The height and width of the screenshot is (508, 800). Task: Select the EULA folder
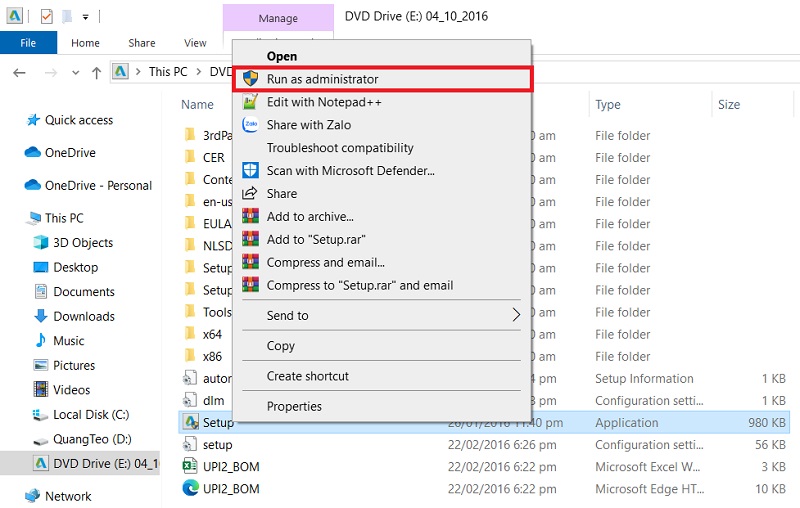coord(217,224)
